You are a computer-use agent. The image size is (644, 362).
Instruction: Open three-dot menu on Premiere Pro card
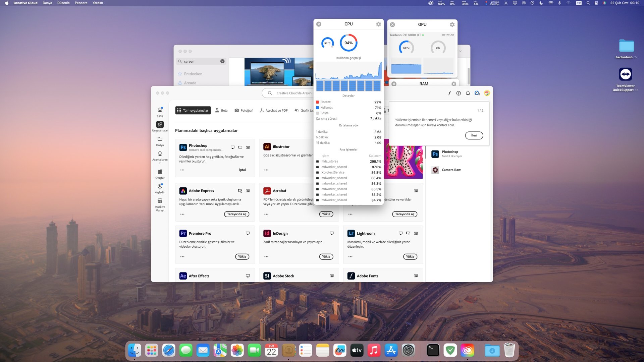182,257
